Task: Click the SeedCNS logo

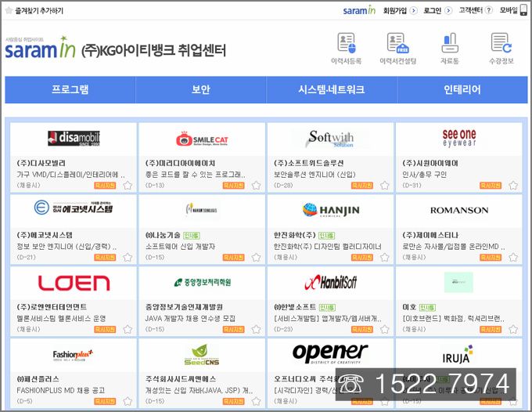Action: pyautogui.click(x=202, y=355)
